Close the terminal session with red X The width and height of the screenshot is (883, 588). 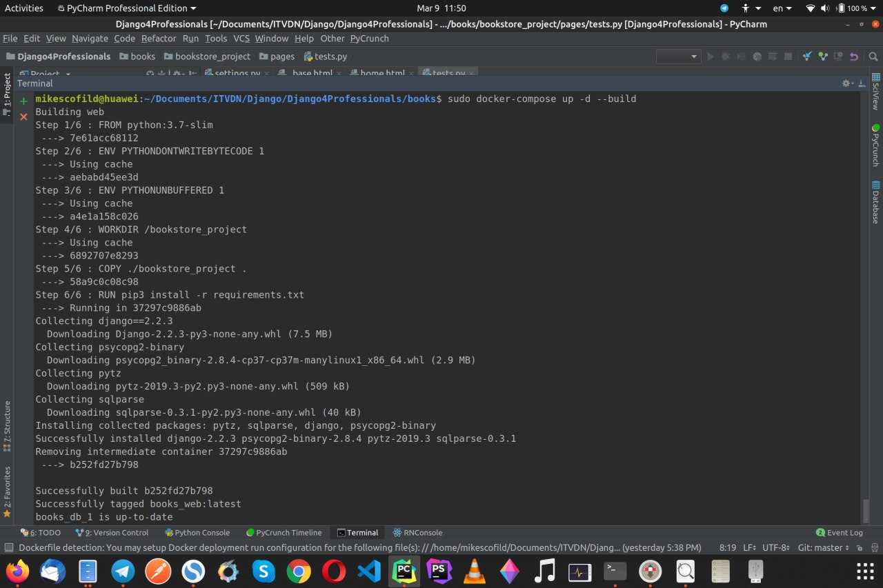pyautogui.click(x=23, y=117)
